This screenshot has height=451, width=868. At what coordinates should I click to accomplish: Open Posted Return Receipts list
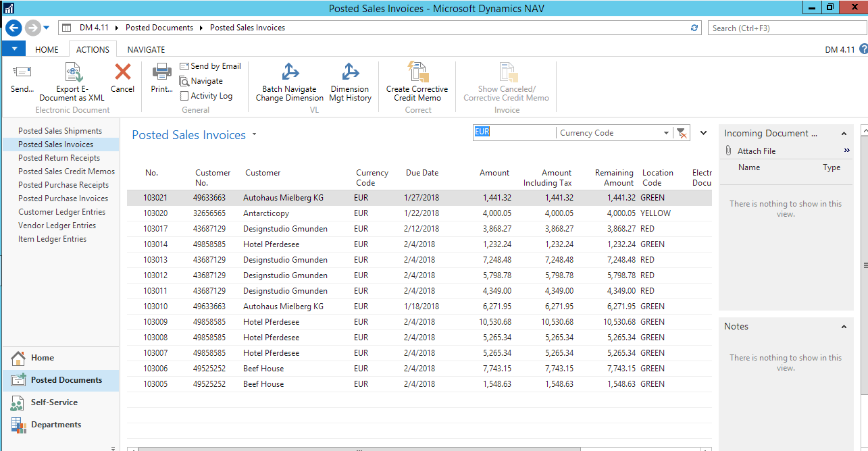click(x=59, y=158)
